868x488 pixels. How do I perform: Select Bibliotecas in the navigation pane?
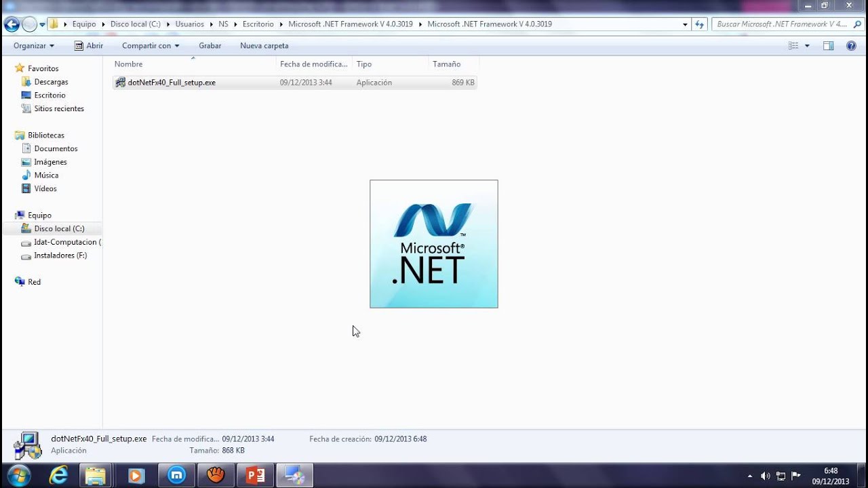[x=46, y=135]
